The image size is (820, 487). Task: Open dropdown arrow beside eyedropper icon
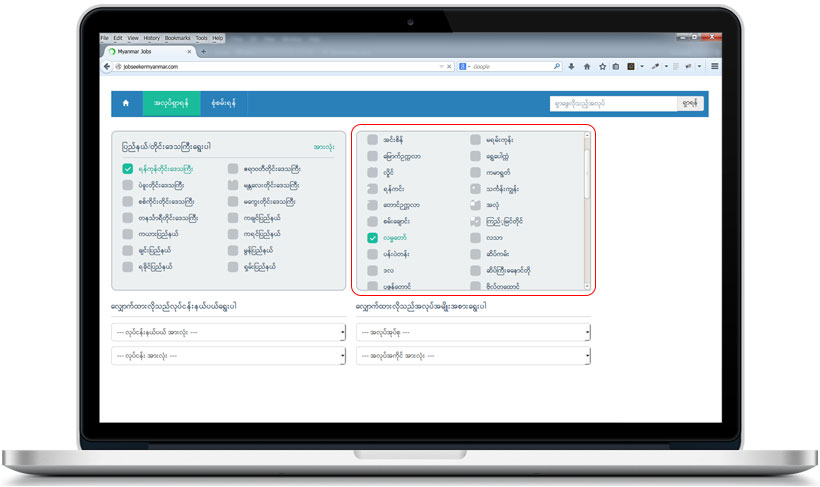click(666, 66)
